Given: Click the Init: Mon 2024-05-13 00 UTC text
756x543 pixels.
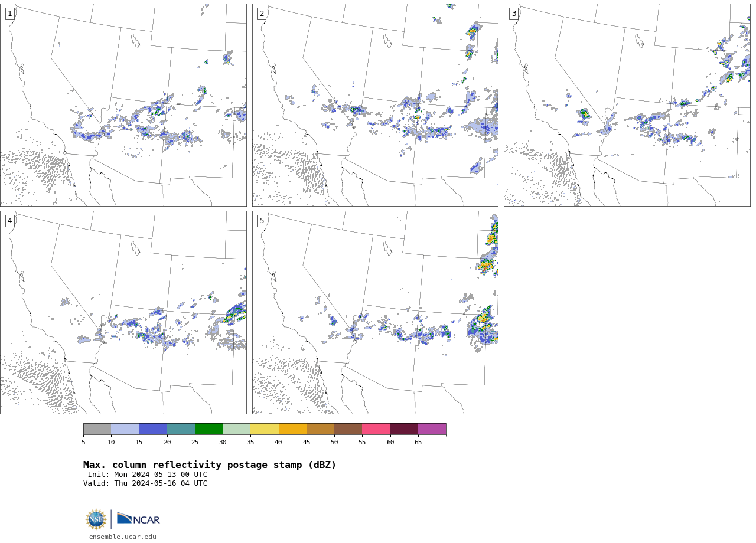Looking at the screenshot, I should click(148, 475).
